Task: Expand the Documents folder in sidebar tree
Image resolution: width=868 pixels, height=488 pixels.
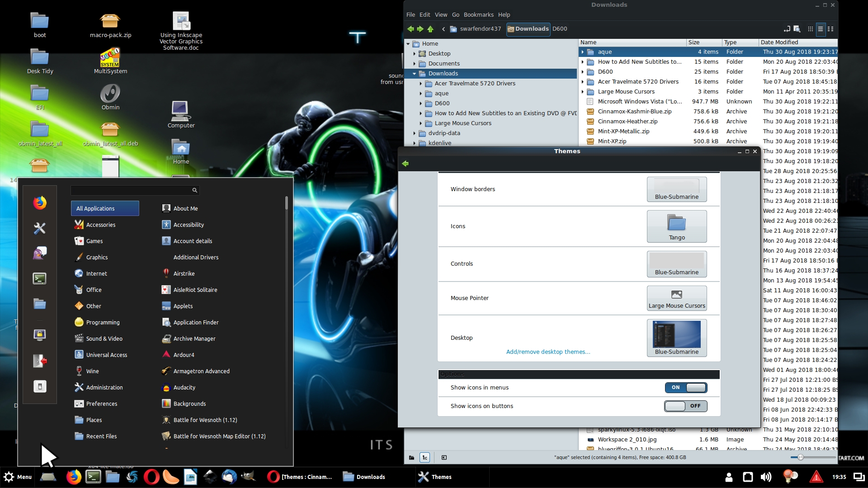Action: point(414,64)
